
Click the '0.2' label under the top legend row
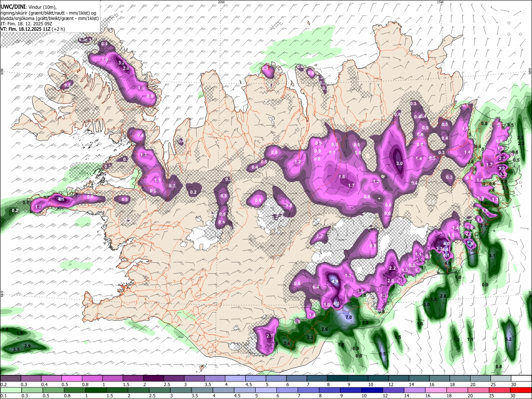click(x=3, y=384)
